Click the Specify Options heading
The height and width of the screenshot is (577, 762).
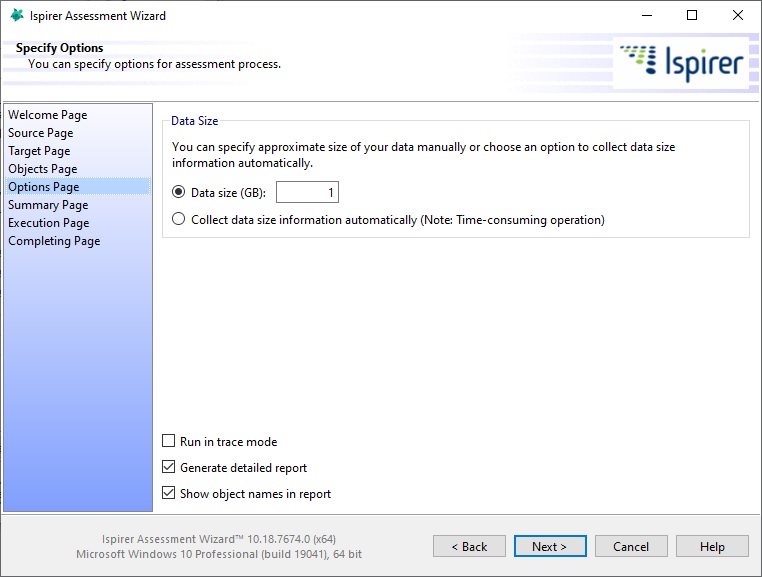click(59, 48)
